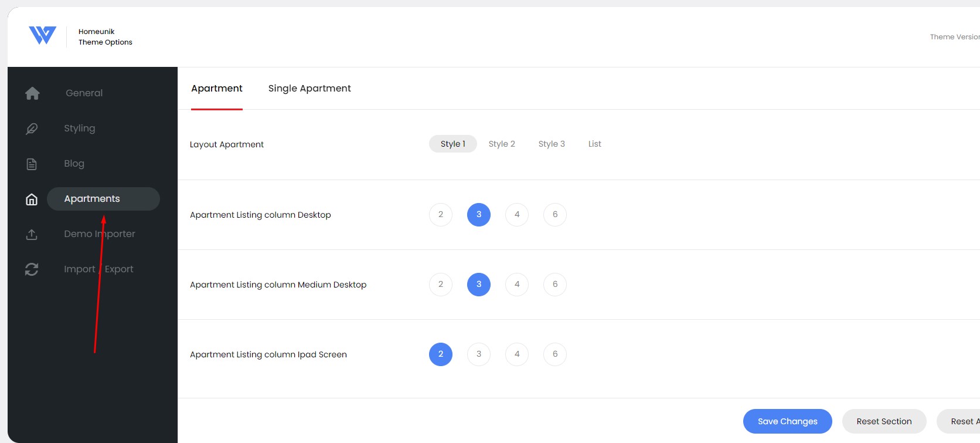Pick Style 3 apartment layout
The height and width of the screenshot is (443, 980).
pyautogui.click(x=552, y=144)
